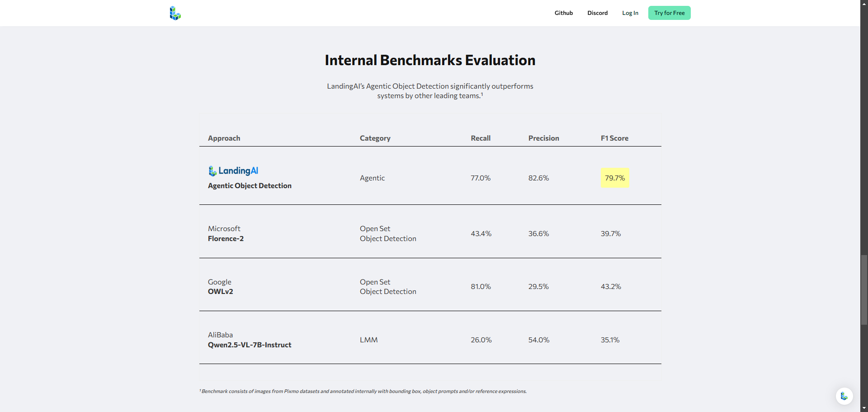
Task: Click the LandingAI logo in the header
Action: click(175, 13)
